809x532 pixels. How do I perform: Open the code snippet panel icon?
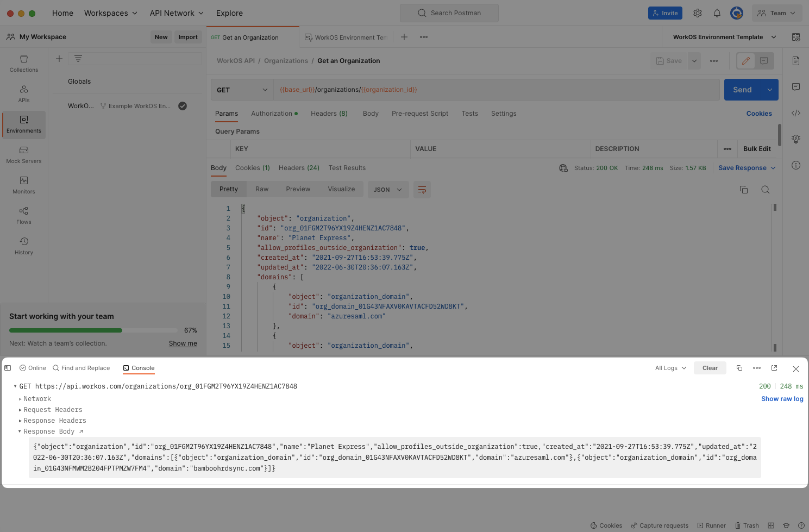pos(796,113)
